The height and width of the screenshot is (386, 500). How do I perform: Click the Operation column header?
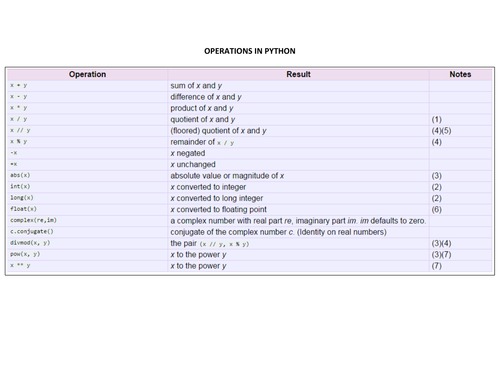[87, 74]
